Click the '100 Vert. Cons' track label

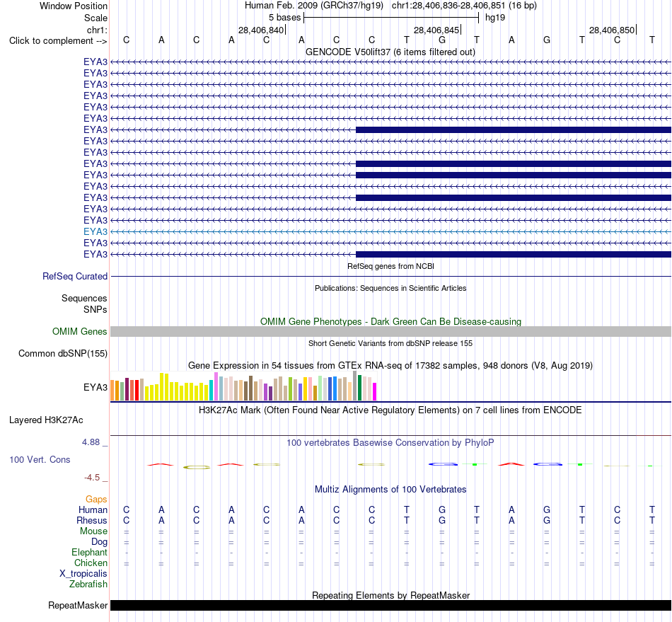40,459
